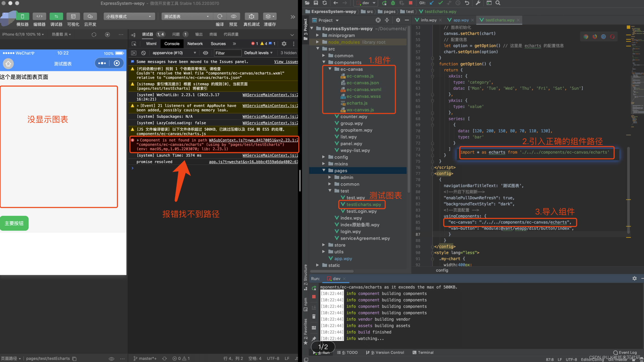This screenshot has height=362, width=644.
Task: Click the mini program capsule close circle
Action: (x=117, y=63)
